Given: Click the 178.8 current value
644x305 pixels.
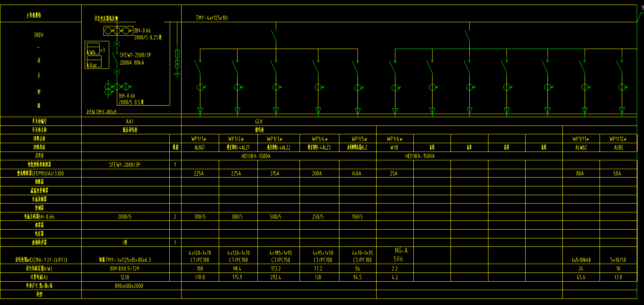Looking at the screenshot, I should [200, 277].
